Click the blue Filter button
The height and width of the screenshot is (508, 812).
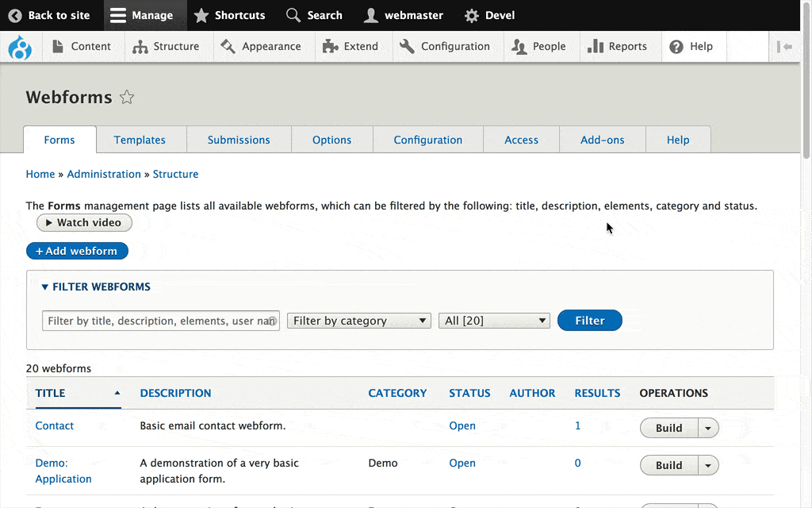[590, 321]
